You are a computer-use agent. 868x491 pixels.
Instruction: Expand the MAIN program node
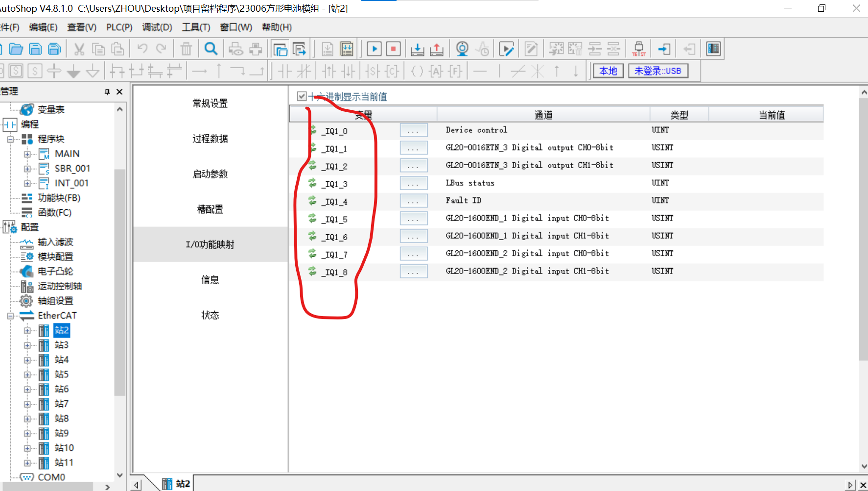tap(27, 154)
